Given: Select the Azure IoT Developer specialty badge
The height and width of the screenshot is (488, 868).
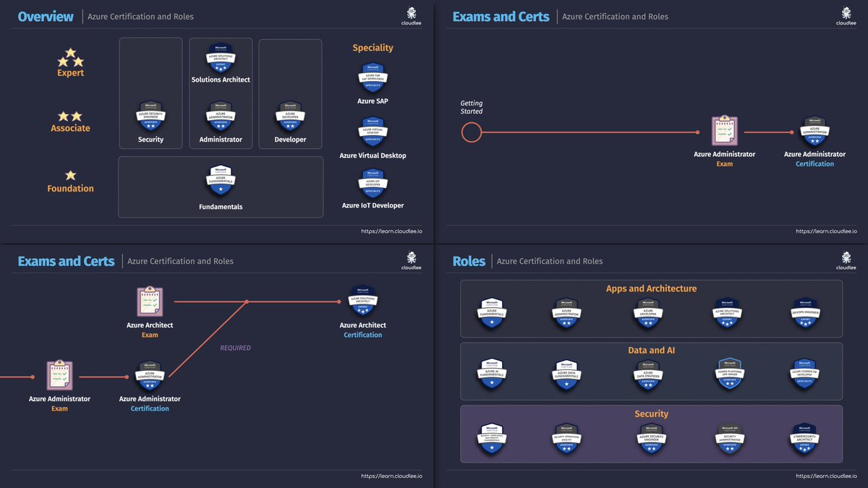Looking at the screenshot, I should click(373, 184).
